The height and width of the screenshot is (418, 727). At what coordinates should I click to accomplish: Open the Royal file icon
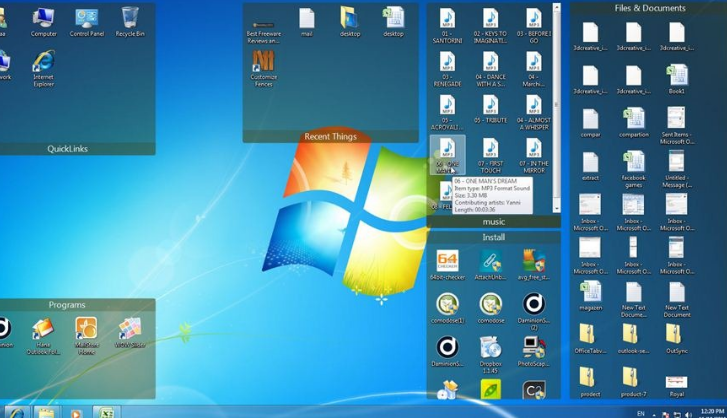(677, 386)
